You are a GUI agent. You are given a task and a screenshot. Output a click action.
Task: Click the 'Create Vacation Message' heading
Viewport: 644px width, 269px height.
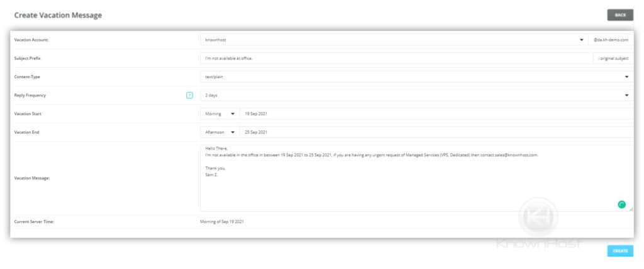58,15
